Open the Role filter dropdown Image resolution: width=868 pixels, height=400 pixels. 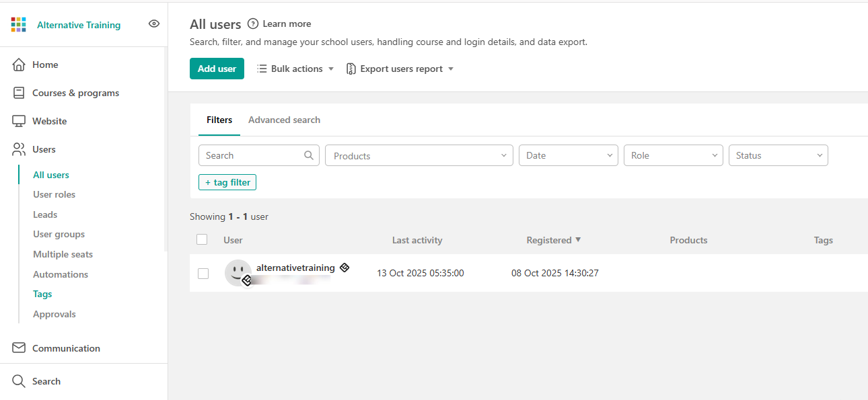(674, 155)
